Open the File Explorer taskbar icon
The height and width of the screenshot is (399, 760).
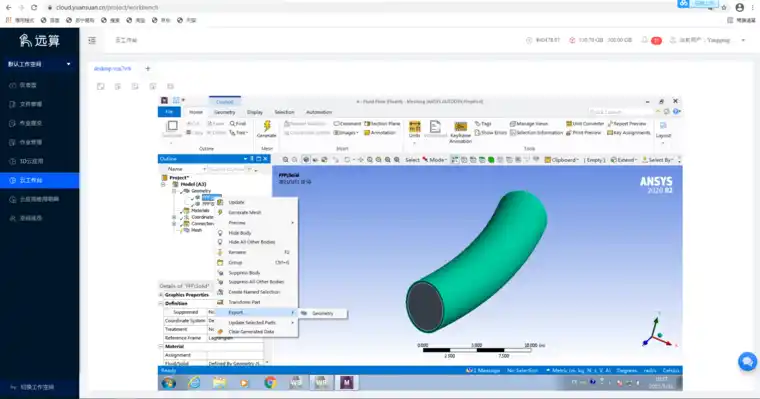pyautogui.click(x=220, y=383)
